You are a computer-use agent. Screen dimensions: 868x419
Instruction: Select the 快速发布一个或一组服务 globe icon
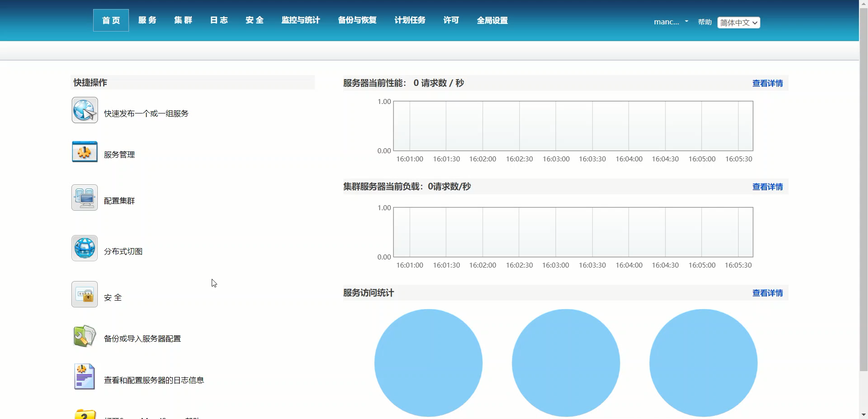[84, 110]
